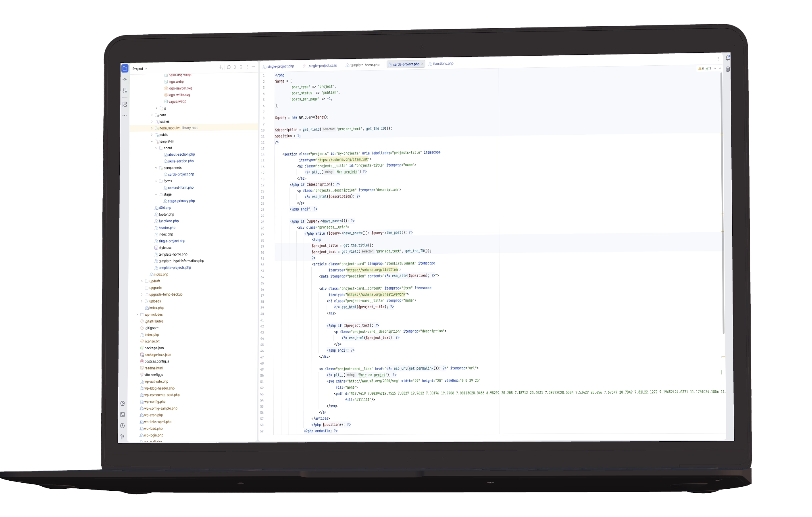Hide the Project panel with minimize icon
The height and width of the screenshot is (517, 812).
click(253, 67)
